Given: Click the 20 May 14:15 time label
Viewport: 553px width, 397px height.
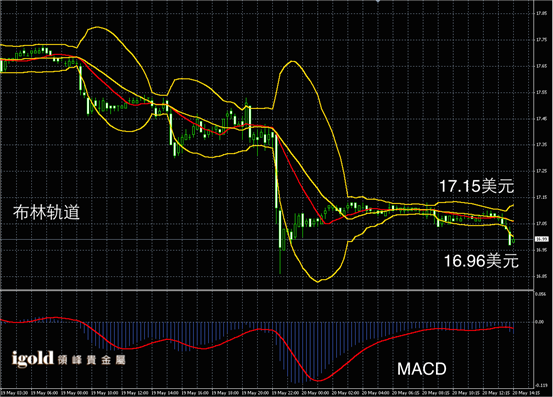Looking at the screenshot, I should 525,393.
